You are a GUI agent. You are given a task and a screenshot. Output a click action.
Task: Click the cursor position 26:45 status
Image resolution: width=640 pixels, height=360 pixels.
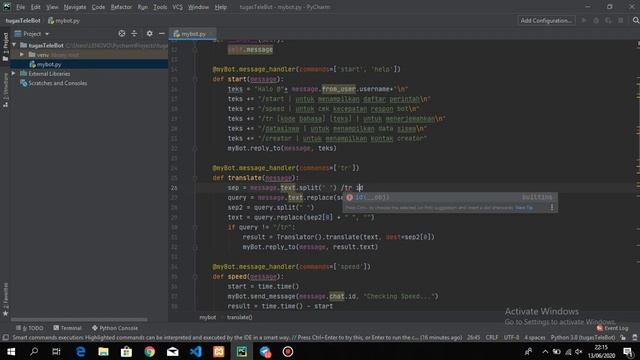coord(473,338)
